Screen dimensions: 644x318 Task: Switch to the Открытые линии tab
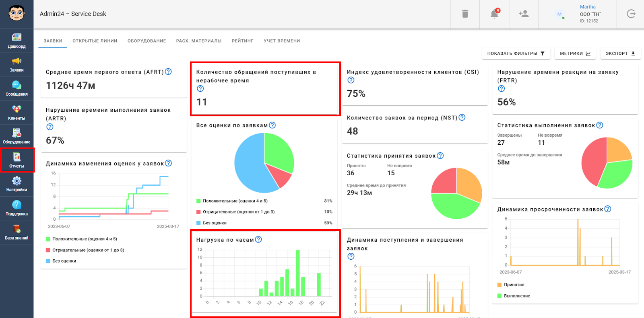point(95,41)
